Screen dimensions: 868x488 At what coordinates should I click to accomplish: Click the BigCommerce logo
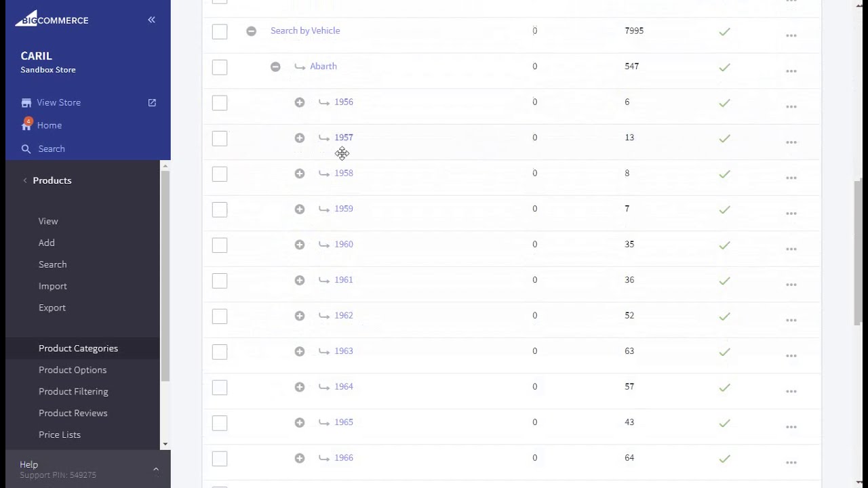point(52,19)
